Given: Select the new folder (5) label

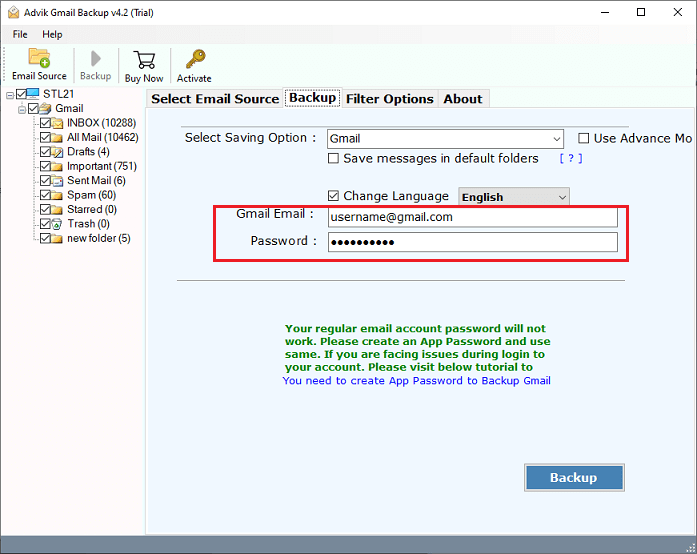Looking at the screenshot, I should click(x=99, y=238).
